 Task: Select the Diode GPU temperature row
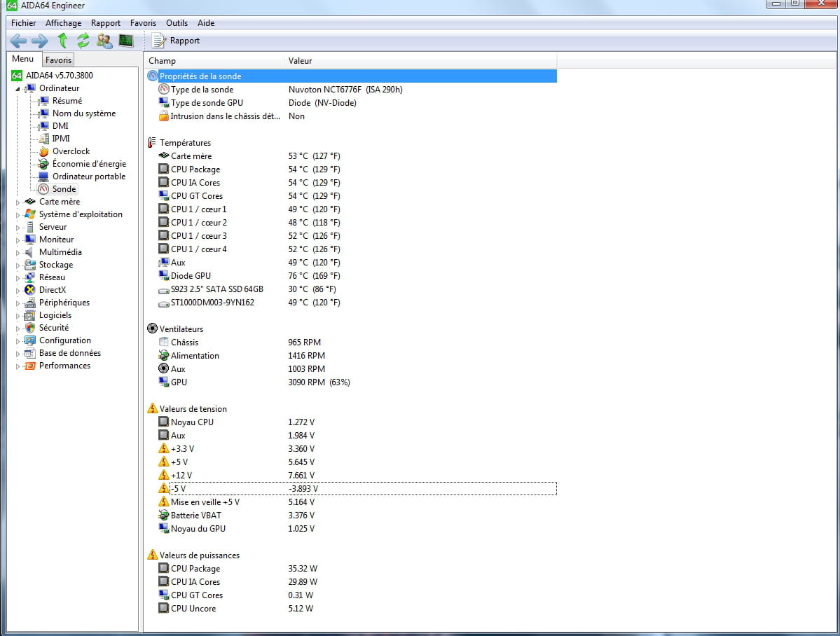click(x=191, y=276)
